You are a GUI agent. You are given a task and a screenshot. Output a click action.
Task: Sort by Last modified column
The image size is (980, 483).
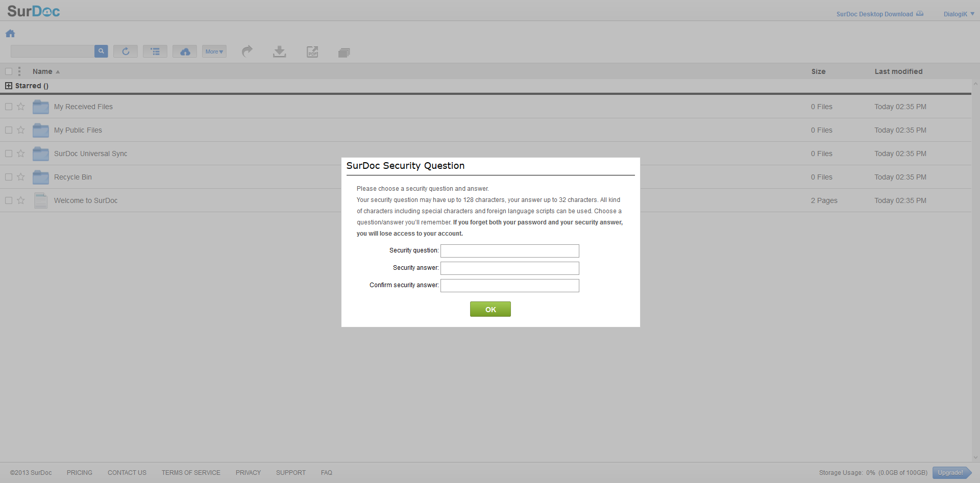coord(898,71)
